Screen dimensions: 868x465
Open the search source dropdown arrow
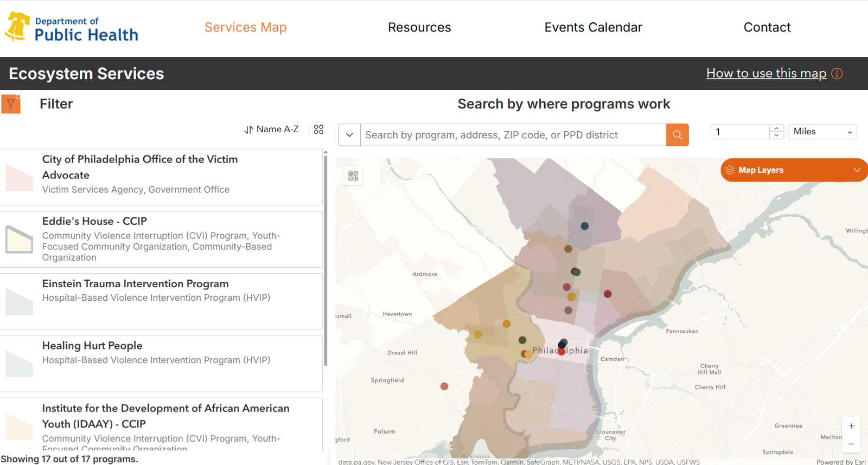pos(349,135)
